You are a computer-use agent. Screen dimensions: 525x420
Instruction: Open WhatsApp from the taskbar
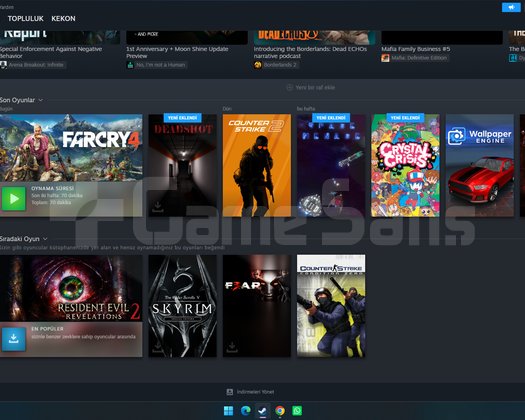coord(297,410)
